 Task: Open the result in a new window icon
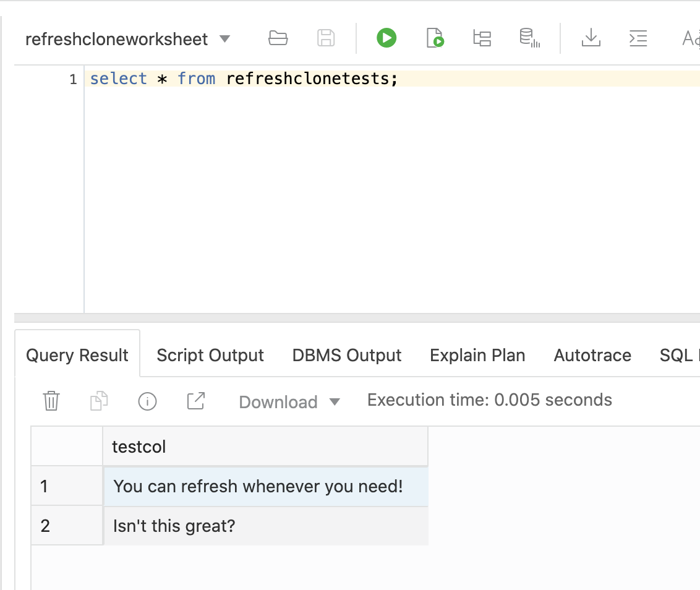[x=195, y=401]
